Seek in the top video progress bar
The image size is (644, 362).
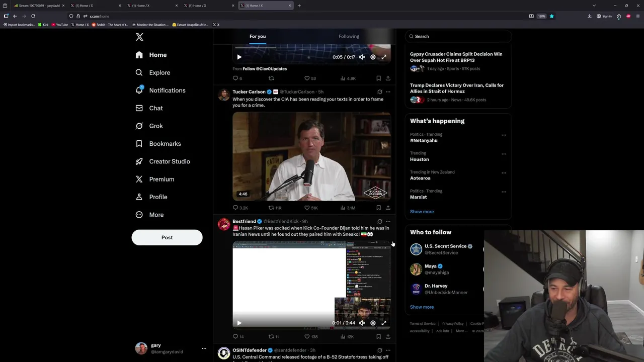[x=311, y=48]
